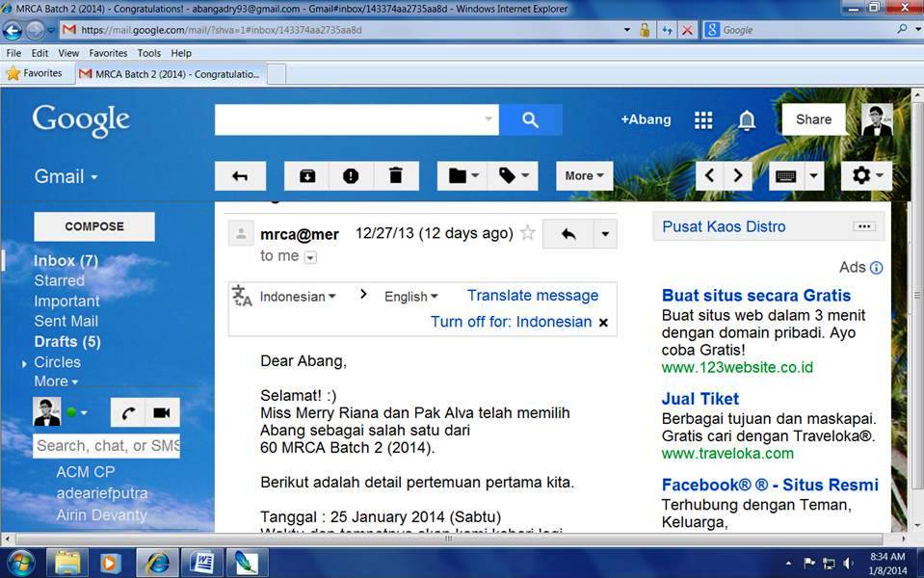
Task: Click the Ads info icon
Action: [x=876, y=268]
